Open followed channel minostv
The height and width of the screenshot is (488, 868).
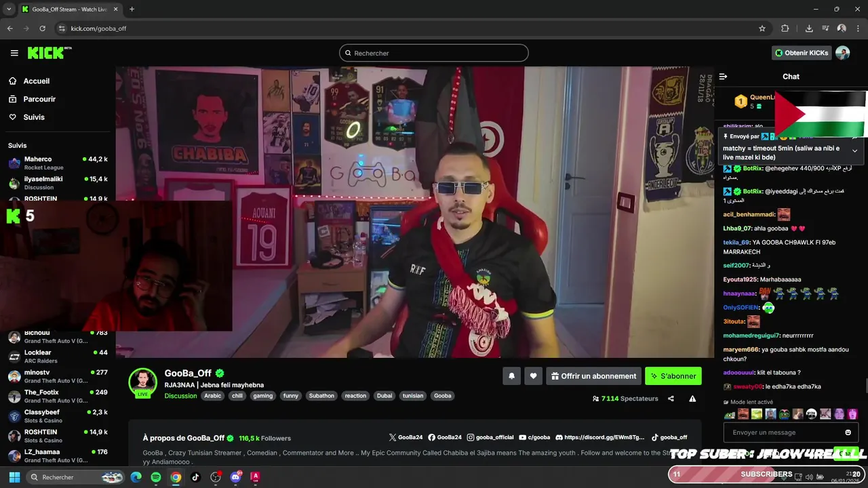coord(58,376)
